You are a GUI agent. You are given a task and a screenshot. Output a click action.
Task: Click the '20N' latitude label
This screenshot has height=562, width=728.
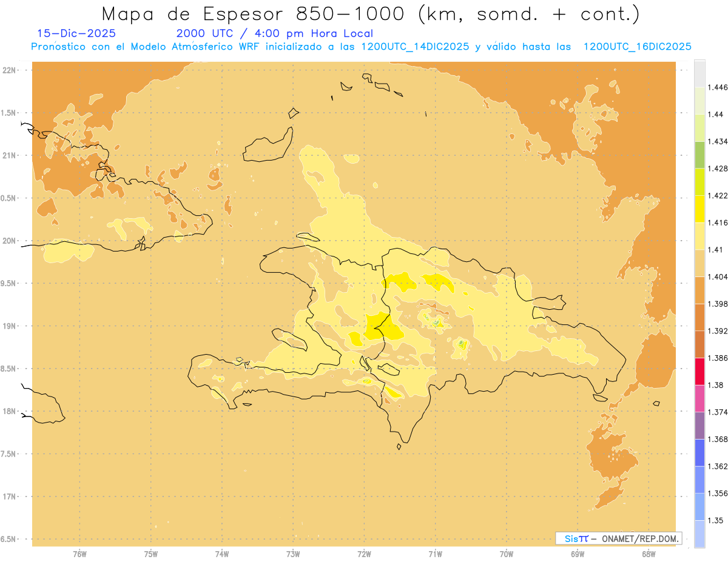click(8, 241)
